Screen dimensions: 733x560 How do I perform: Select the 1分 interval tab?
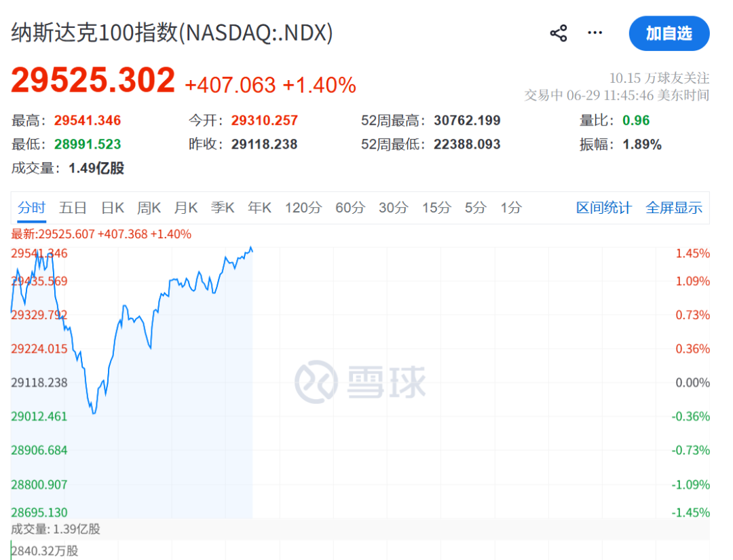pos(511,207)
